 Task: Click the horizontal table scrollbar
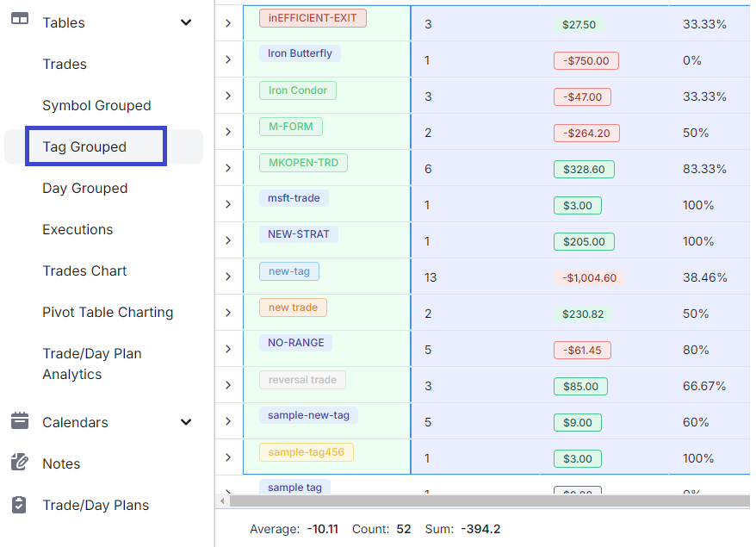click(482, 500)
